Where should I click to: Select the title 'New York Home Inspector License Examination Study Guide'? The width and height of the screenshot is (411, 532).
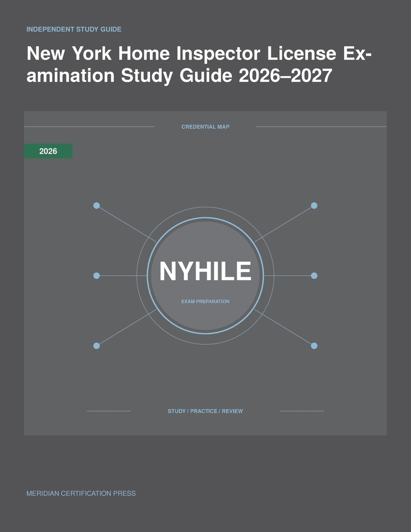coord(199,64)
